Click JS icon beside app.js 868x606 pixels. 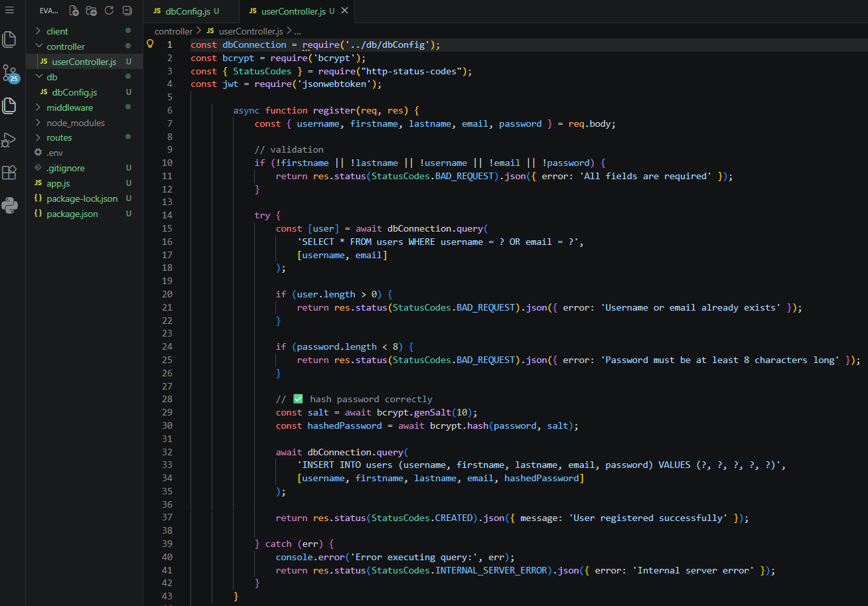coord(38,183)
